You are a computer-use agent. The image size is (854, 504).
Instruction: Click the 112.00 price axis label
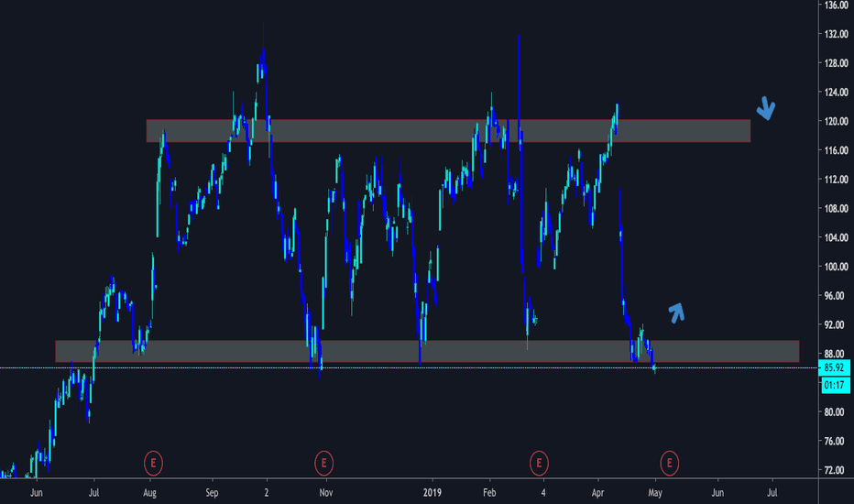click(x=836, y=180)
